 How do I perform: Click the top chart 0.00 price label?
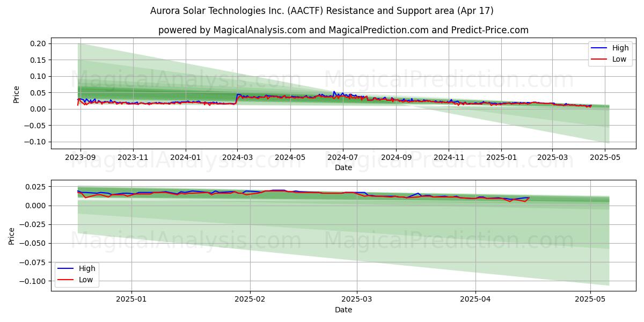[x=39, y=109]
